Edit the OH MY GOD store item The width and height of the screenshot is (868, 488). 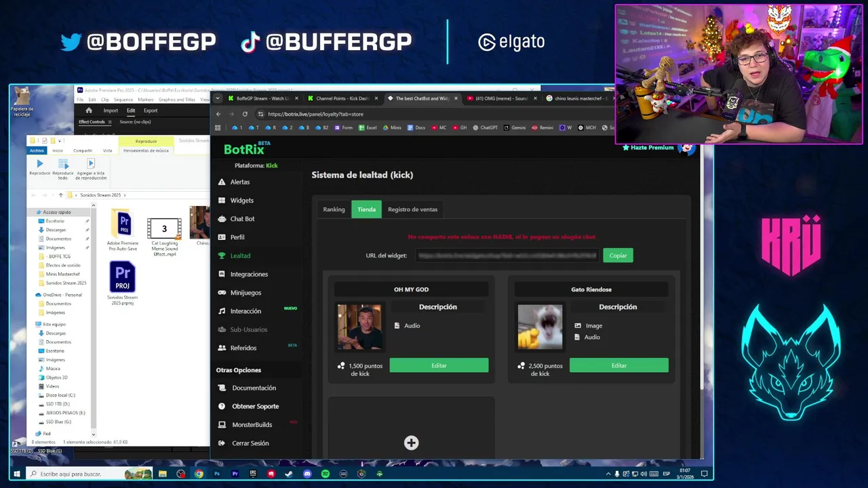click(x=439, y=365)
